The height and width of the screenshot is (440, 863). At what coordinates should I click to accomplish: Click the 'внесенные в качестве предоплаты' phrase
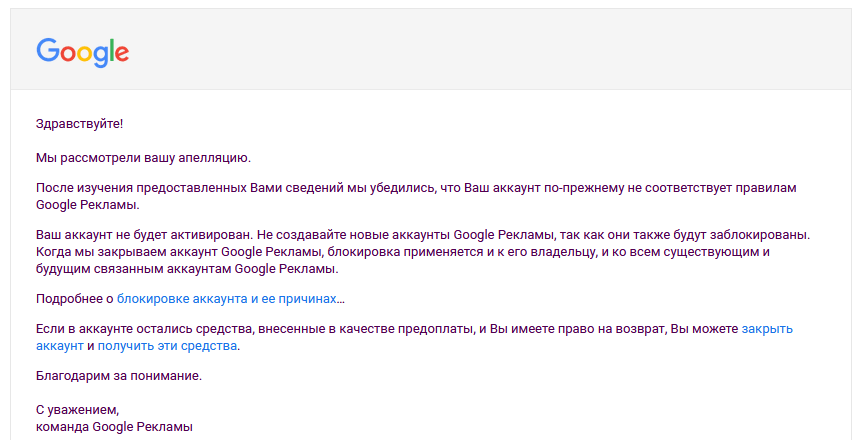coord(367,329)
